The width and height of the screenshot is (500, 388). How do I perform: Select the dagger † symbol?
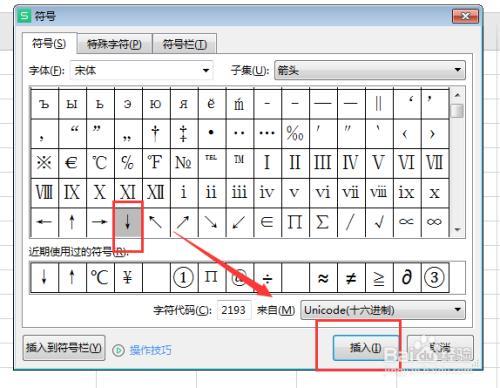(156, 134)
